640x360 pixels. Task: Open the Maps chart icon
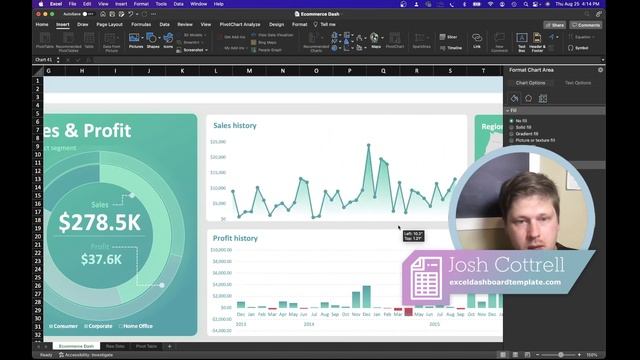point(374,38)
